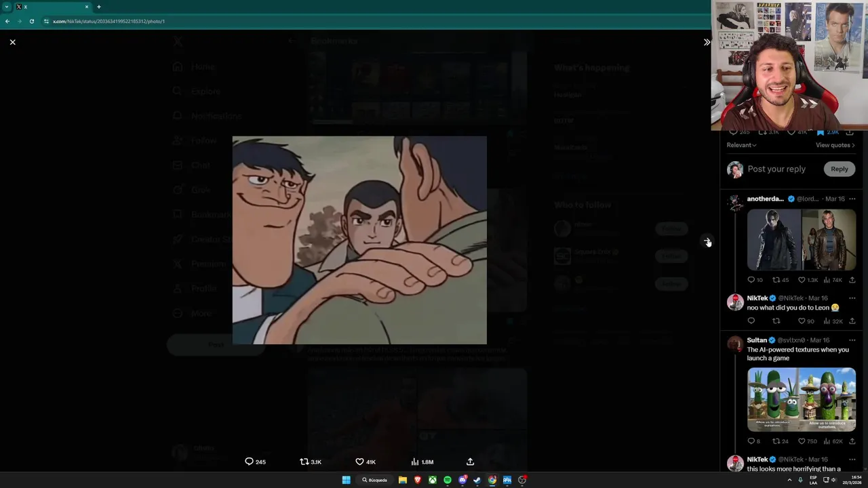Reply to noo what did you do to Leon
The image size is (868, 488).
[x=751, y=321]
